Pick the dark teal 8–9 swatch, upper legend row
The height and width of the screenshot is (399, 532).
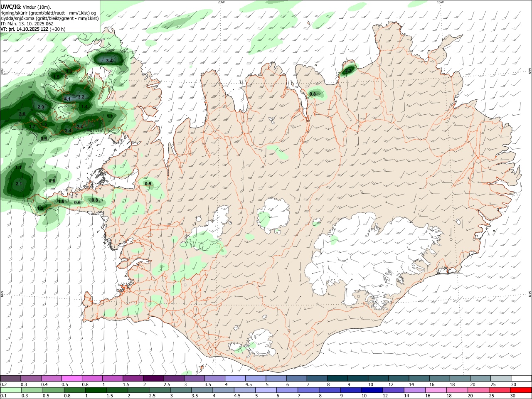[x=337, y=378]
